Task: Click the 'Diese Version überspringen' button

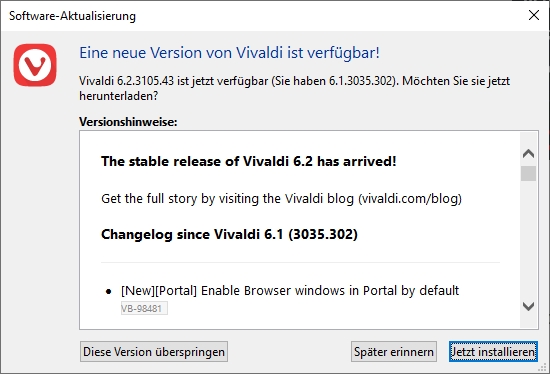Action: [x=154, y=352]
